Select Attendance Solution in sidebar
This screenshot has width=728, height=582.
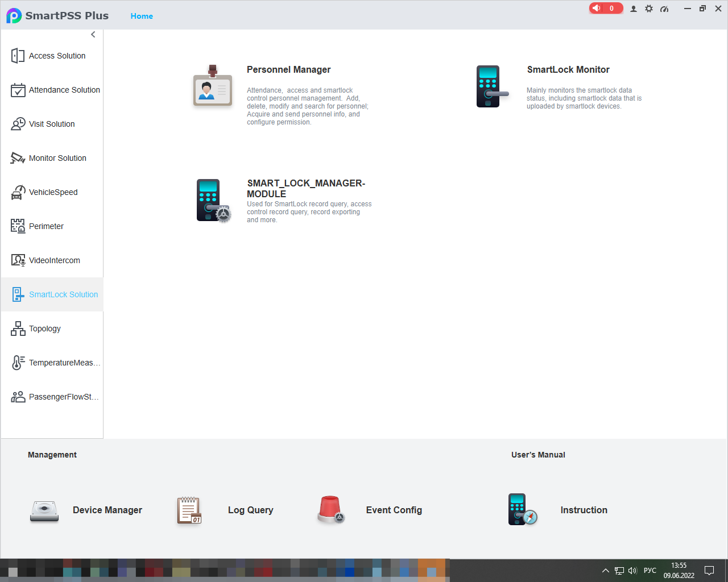[x=52, y=90]
